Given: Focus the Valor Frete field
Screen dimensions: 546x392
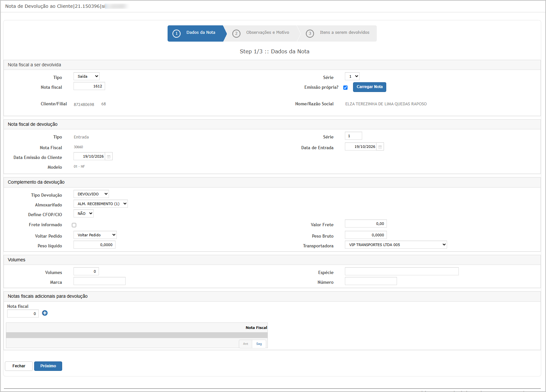Looking at the screenshot, I should pyautogui.click(x=366, y=224).
